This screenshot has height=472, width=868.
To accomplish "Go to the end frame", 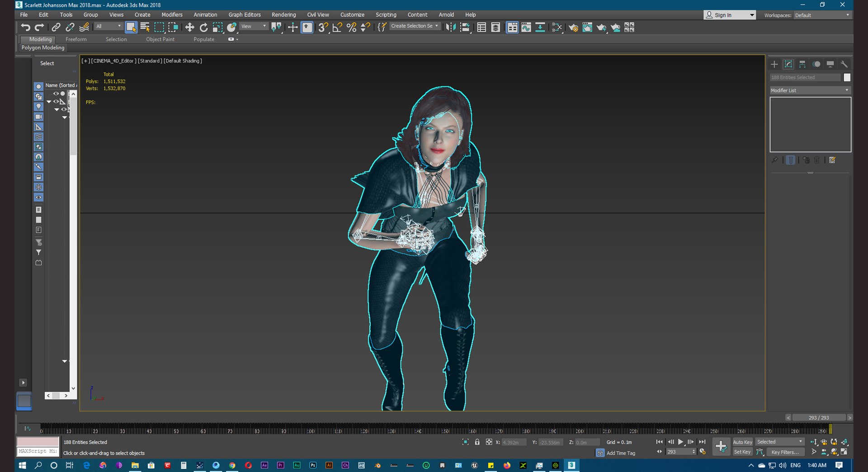I will click(x=702, y=442).
